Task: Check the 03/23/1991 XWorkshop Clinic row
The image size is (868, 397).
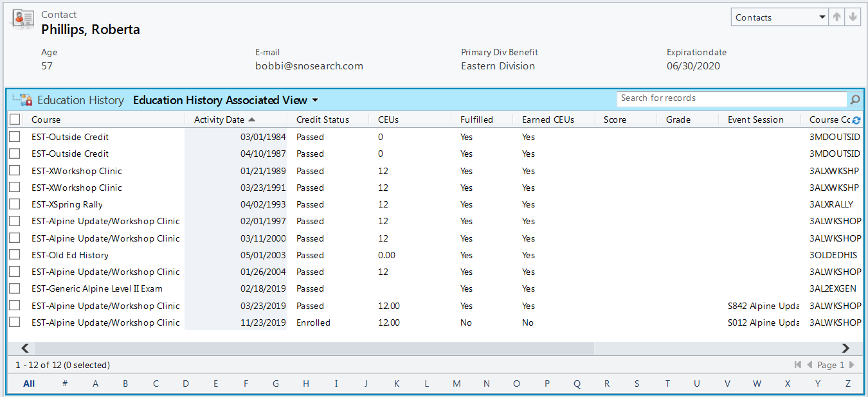Action: tap(15, 188)
